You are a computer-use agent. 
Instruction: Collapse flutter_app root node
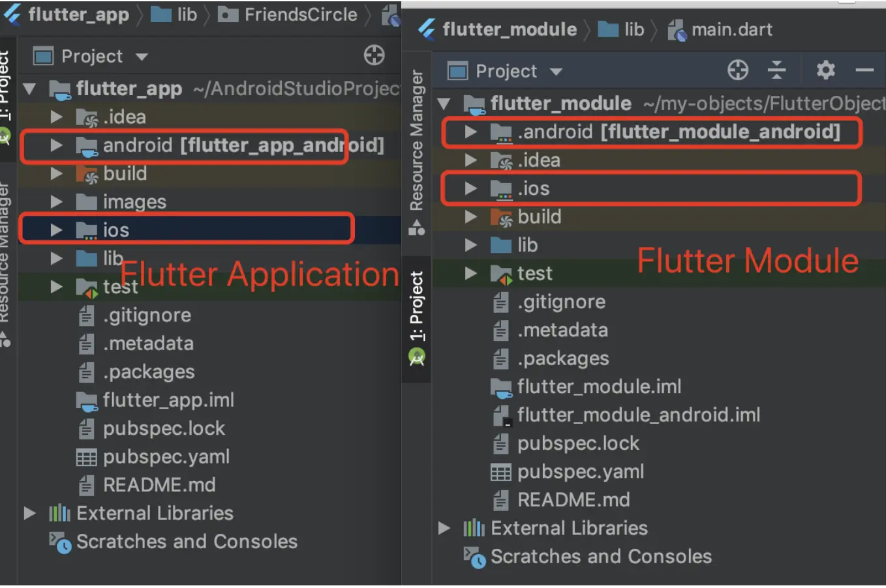(x=29, y=88)
